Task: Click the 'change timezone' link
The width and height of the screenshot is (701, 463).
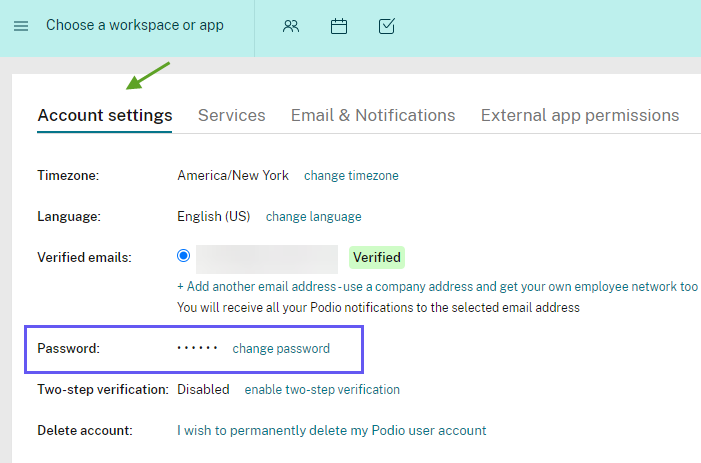Action: pos(351,176)
